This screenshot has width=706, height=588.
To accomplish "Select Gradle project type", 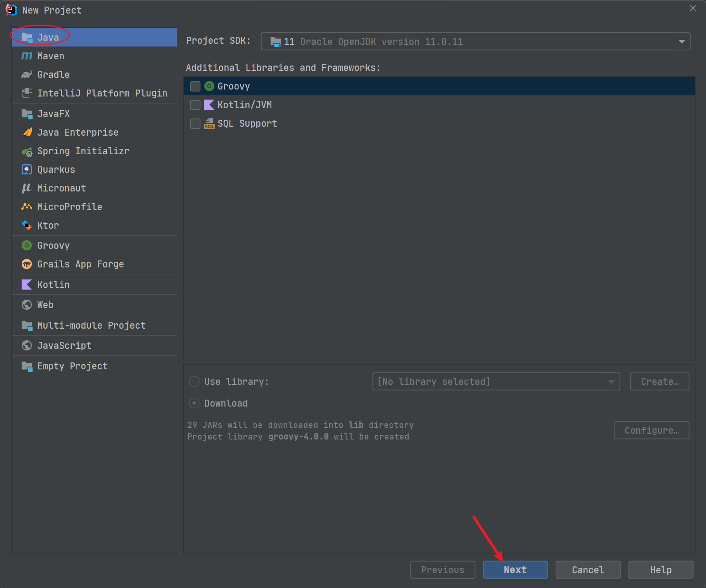I will click(x=94, y=74).
